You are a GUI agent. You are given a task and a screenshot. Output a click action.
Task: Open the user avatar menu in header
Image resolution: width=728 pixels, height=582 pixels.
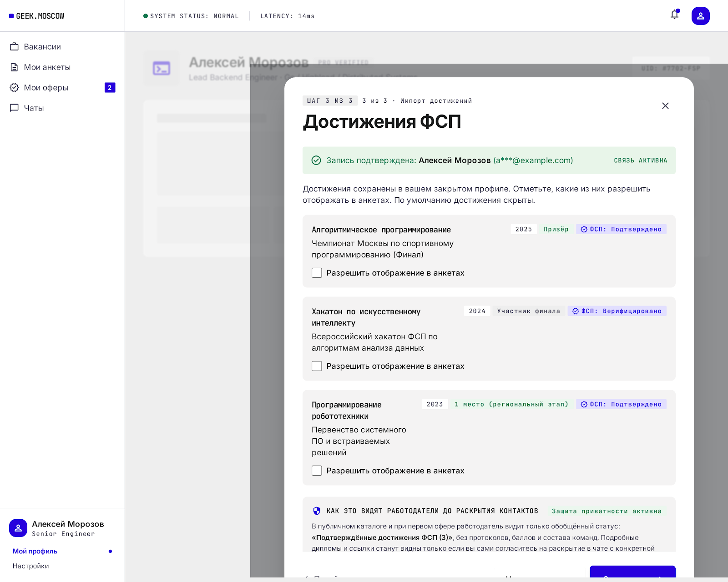click(x=701, y=16)
